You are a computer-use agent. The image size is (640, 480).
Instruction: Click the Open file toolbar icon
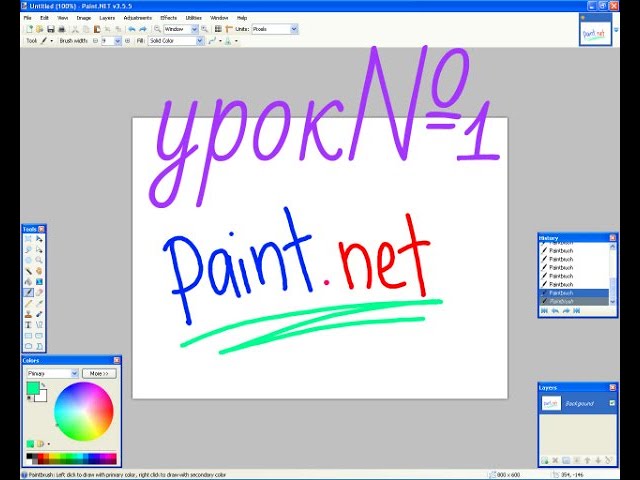(40, 29)
